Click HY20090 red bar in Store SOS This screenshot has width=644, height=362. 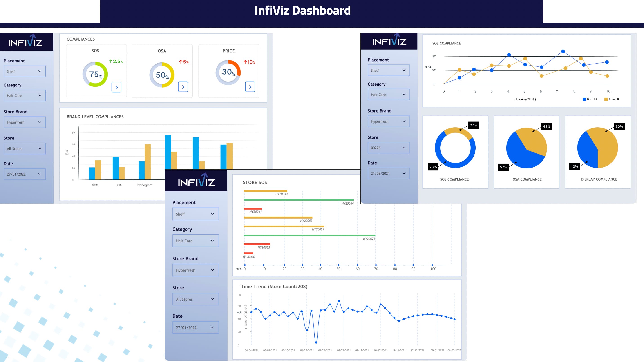tap(248, 253)
